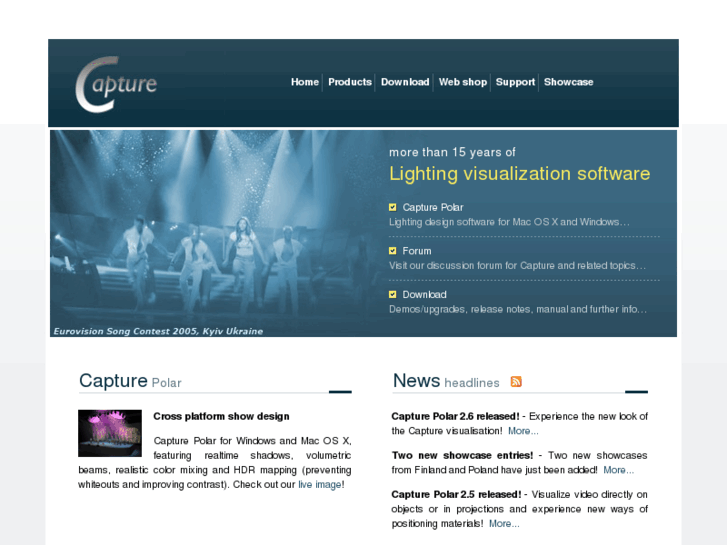Click the Cross platform show design heading
This screenshot has width=727, height=545.
click(221, 417)
